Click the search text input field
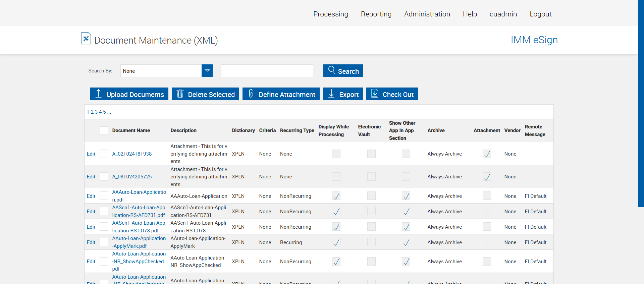Screen dimensions: 644x284 (x=267, y=71)
